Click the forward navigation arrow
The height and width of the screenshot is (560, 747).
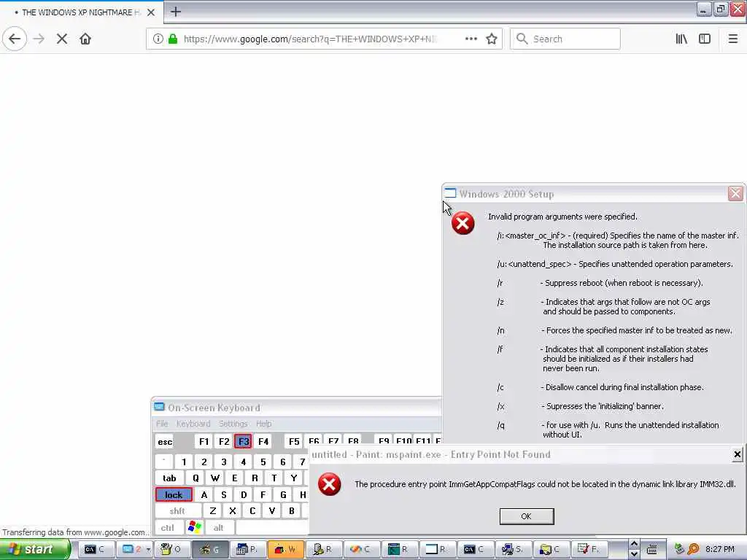pos(39,39)
